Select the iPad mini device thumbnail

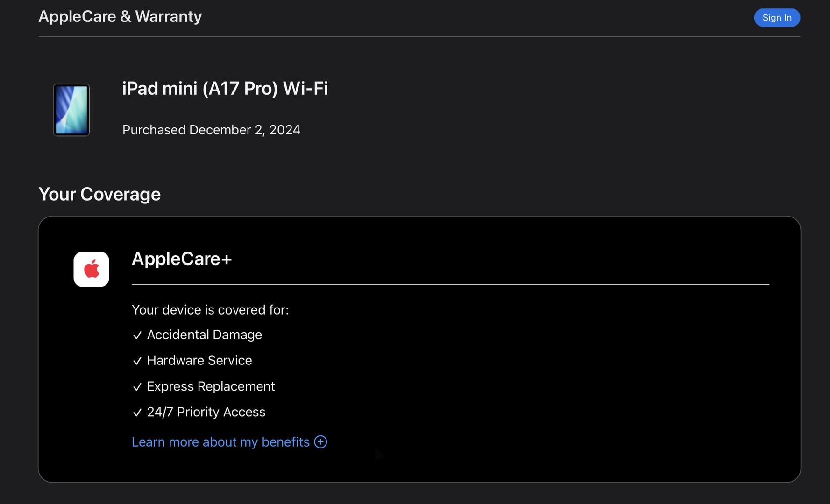click(71, 110)
